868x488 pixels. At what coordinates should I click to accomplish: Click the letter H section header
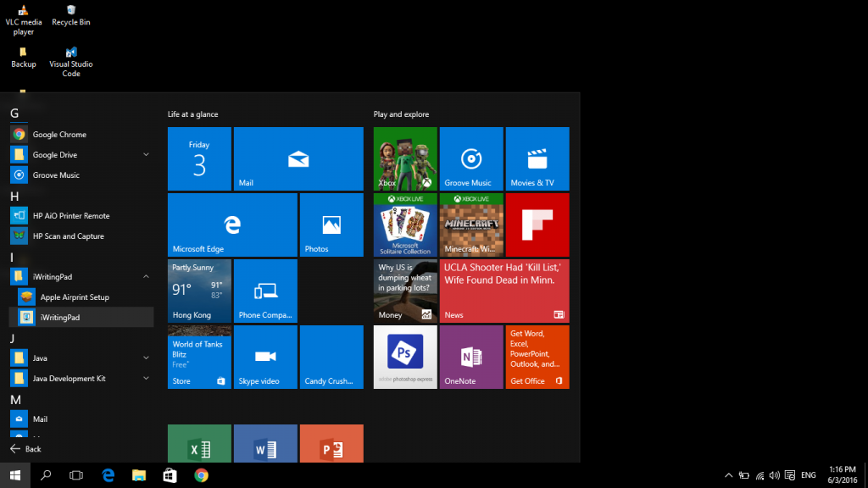tap(14, 197)
